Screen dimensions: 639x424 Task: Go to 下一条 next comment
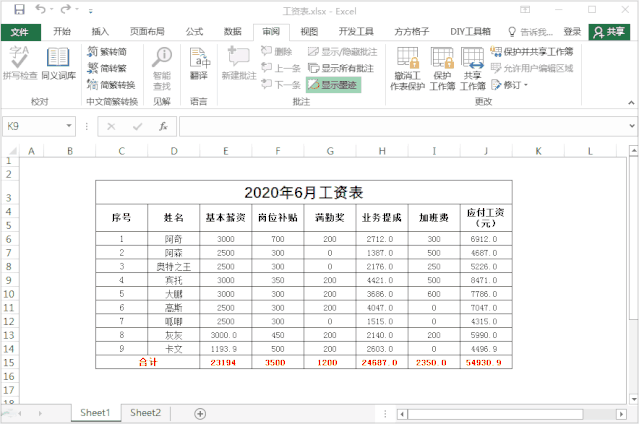click(x=281, y=84)
